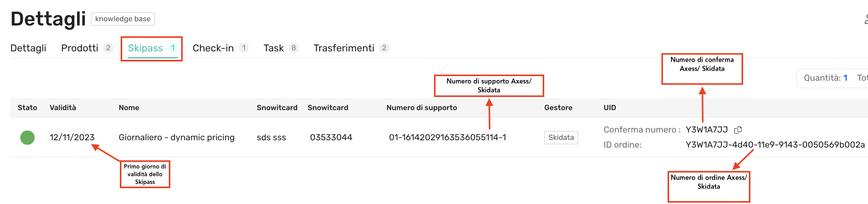Click the Numero di supporto column header
This screenshot has height=204, width=868.
pyautogui.click(x=422, y=108)
